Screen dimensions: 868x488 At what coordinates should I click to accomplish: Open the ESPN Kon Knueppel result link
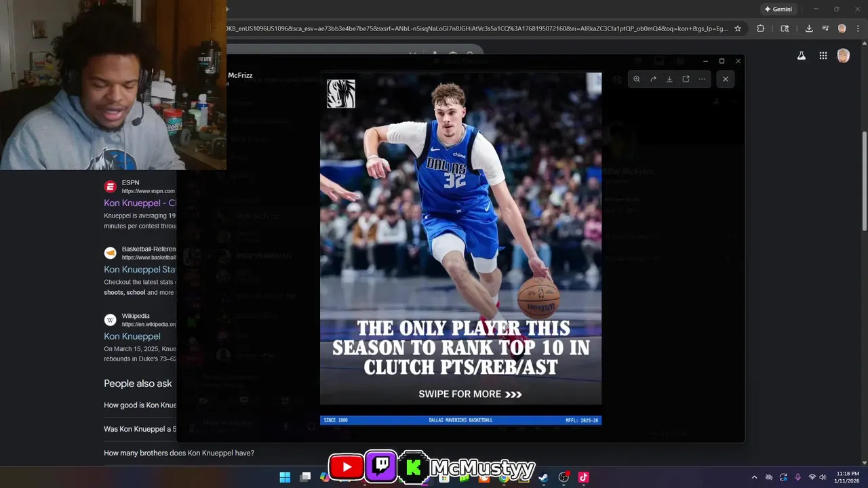pos(140,203)
